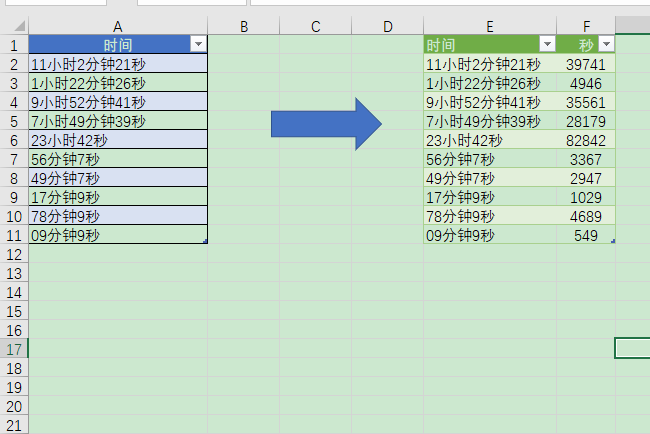This screenshot has width=650, height=434.
Task: Click the value 549 in column F
Action: click(586, 235)
